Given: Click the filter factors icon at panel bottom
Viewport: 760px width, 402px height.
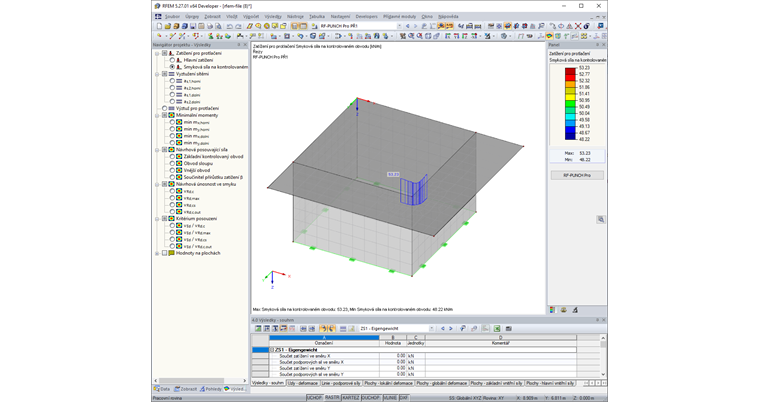Looking at the screenshot, I should click(x=575, y=310).
